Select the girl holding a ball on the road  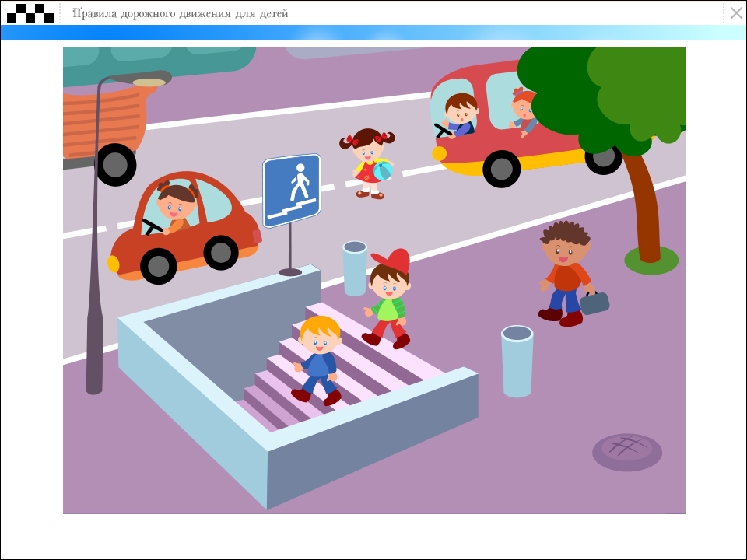368,163
